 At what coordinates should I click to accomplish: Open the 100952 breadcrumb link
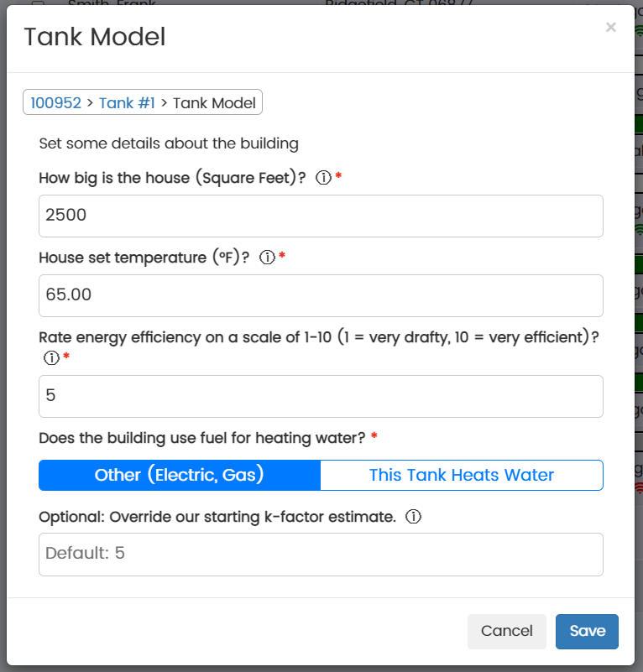point(55,102)
